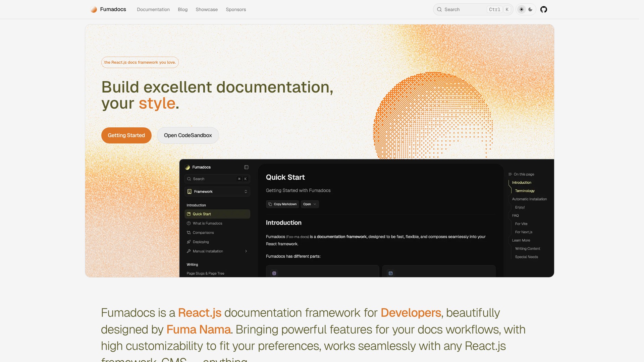Click the Framework building icon
The image size is (644, 362).
click(x=190, y=191)
